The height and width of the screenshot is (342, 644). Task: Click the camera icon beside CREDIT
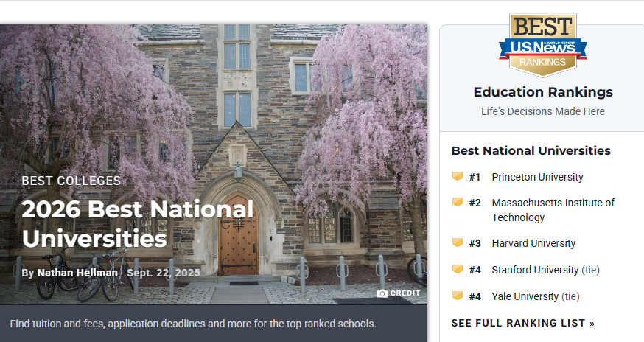pyautogui.click(x=382, y=293)
